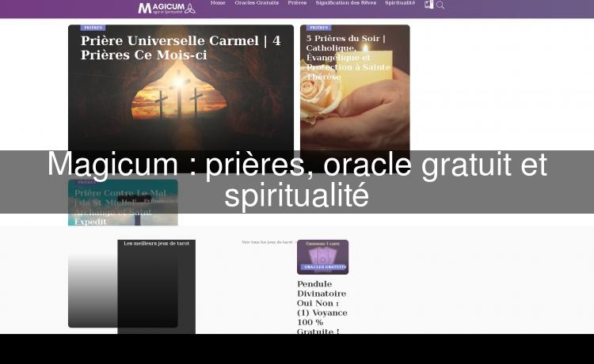Click the Magicum prières oracle gratuit caption
This screenshot has height=364, width=594.
(297, 180)
